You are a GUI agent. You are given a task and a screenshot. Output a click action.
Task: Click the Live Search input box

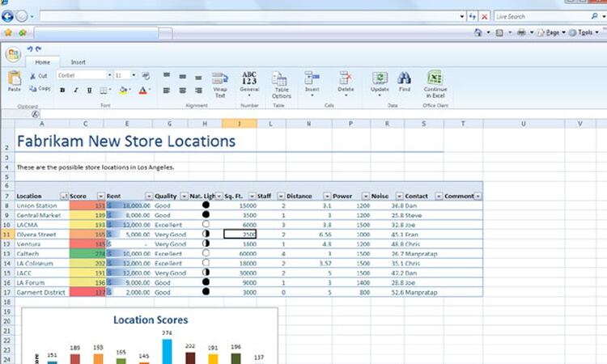pyautogui.click(x=542, y=16)
